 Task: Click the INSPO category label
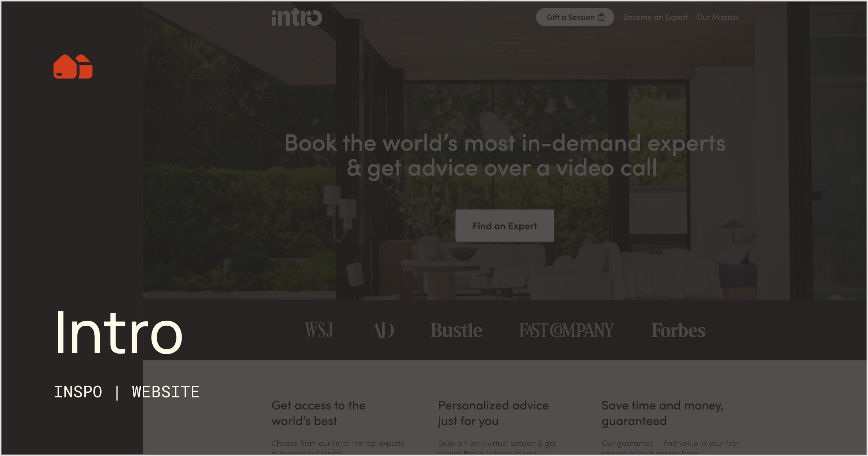78,392
